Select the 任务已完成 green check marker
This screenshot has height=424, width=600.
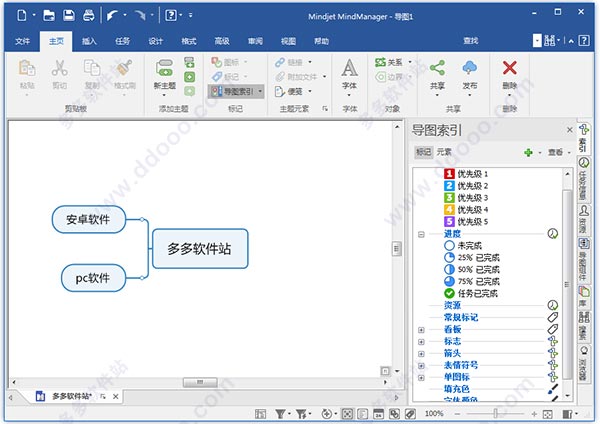[471, 294]
